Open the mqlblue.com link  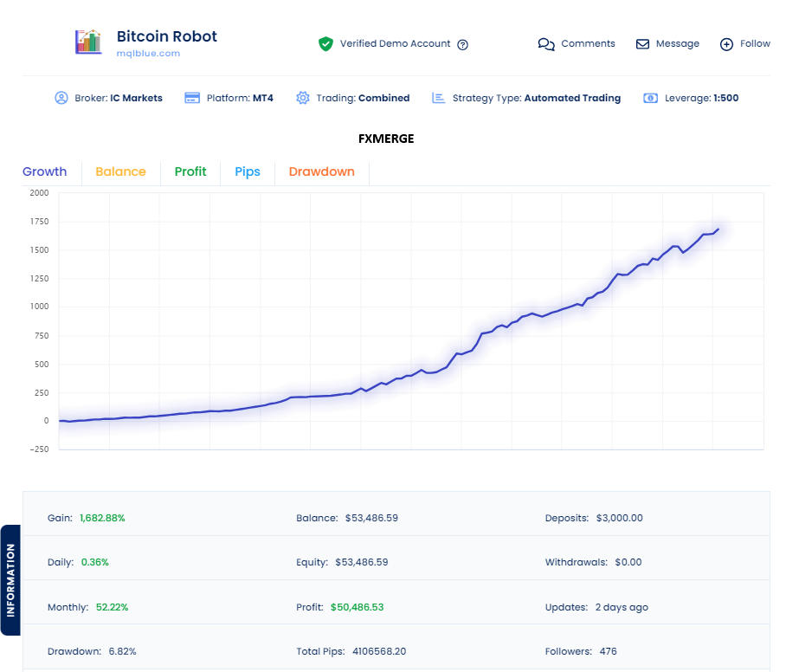coord(148,54)
